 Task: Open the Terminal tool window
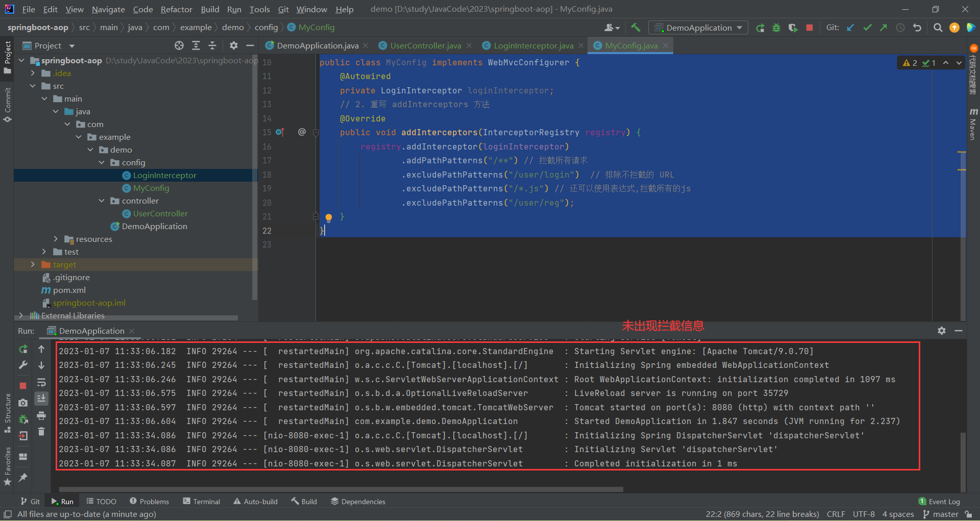point(201,502)
